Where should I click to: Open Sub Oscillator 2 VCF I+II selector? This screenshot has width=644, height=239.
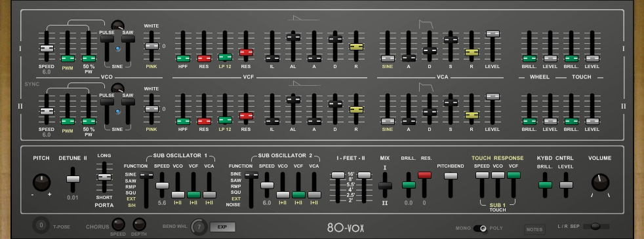(x=298, y=202)
